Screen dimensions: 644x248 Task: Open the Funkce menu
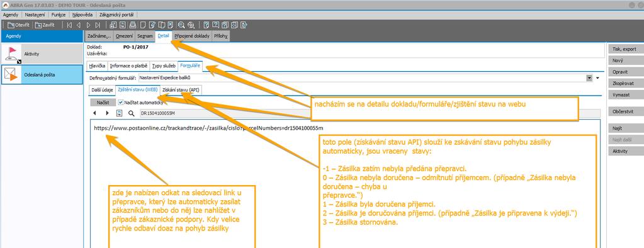click(x=59, y=14)
